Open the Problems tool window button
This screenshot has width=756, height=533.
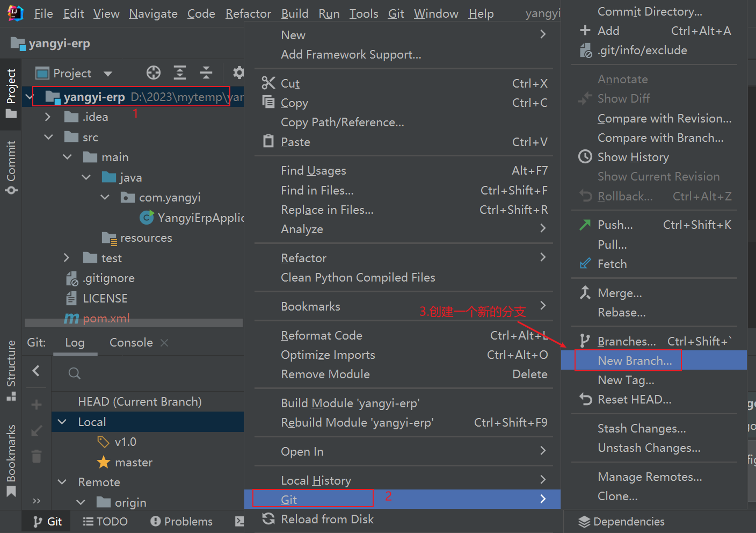pyautogui.click(x=181, y=521)
